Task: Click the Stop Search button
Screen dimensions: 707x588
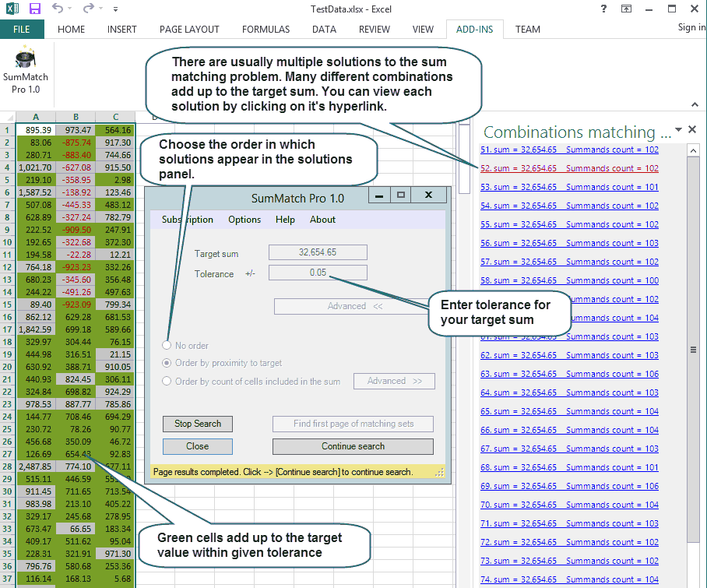Action: coord(198,424)
